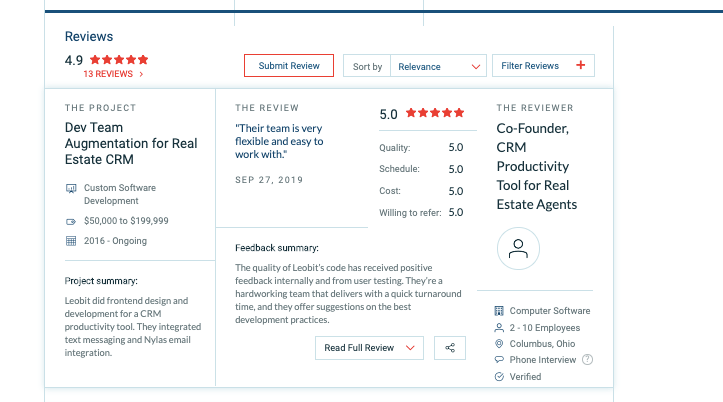The width and height of the screenshot is (723, 402).
Task: Click the plus icon on Filter Reviews
Action: click(581, 65)
